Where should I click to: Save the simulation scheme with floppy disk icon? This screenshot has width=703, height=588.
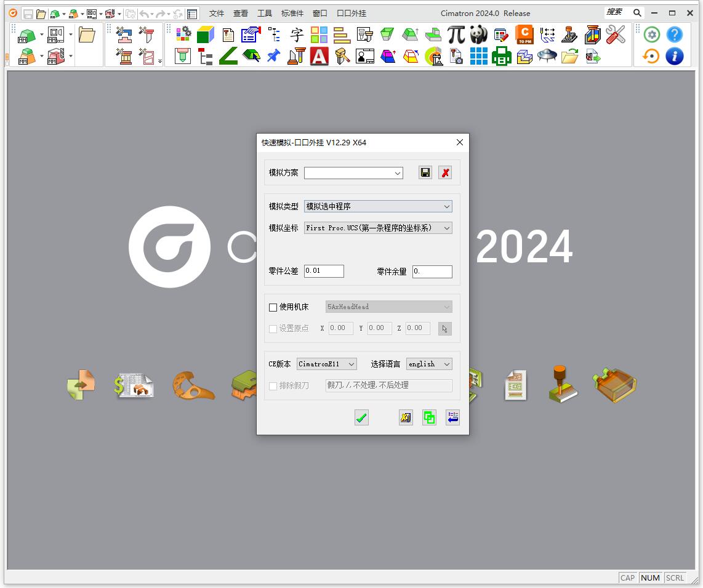click(425, 172)
